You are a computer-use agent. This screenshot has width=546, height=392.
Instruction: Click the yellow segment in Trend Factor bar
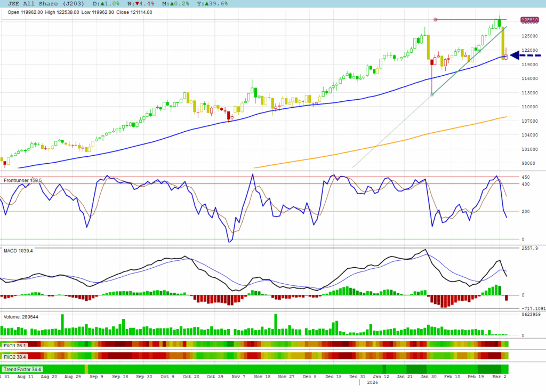pyautogui.click(x=86, y=369)
